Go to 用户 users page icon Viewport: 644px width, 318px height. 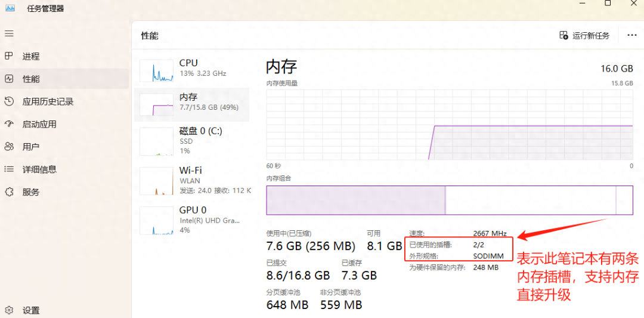9,147
